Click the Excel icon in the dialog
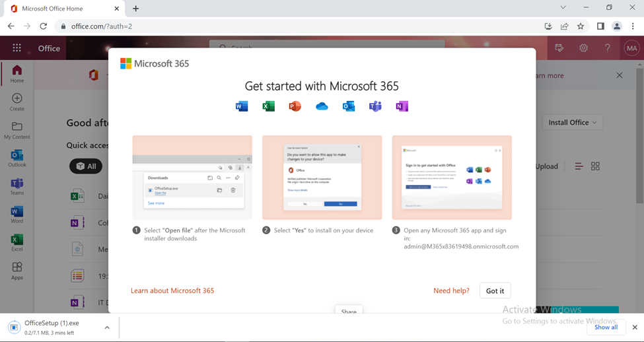Viewport: 644px width, 342px height. tap(268, 106)
